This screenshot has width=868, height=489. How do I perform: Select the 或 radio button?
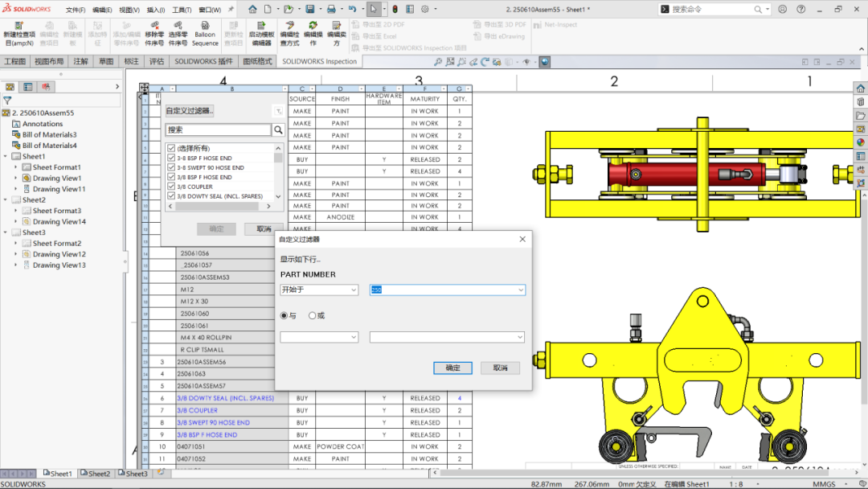pos(313,315)
